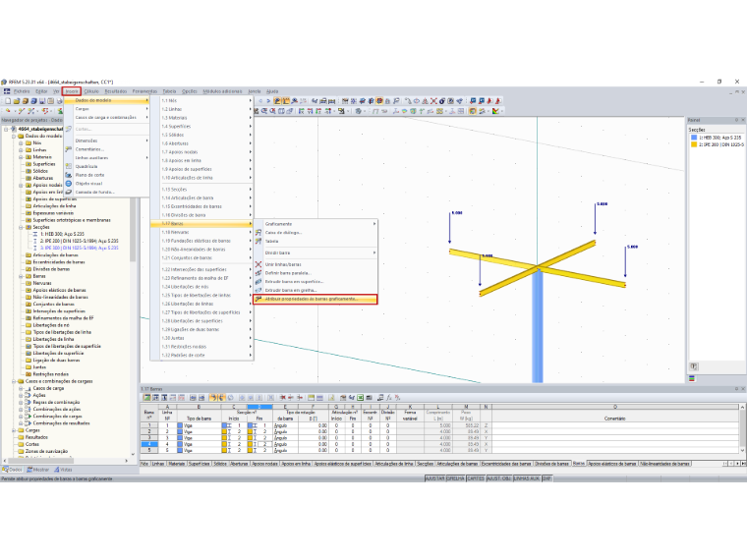Screen dimensions: 747x560
Task: Toggle the CARTES status bar button
Action: pyautogui.click(x=476, y=478)
